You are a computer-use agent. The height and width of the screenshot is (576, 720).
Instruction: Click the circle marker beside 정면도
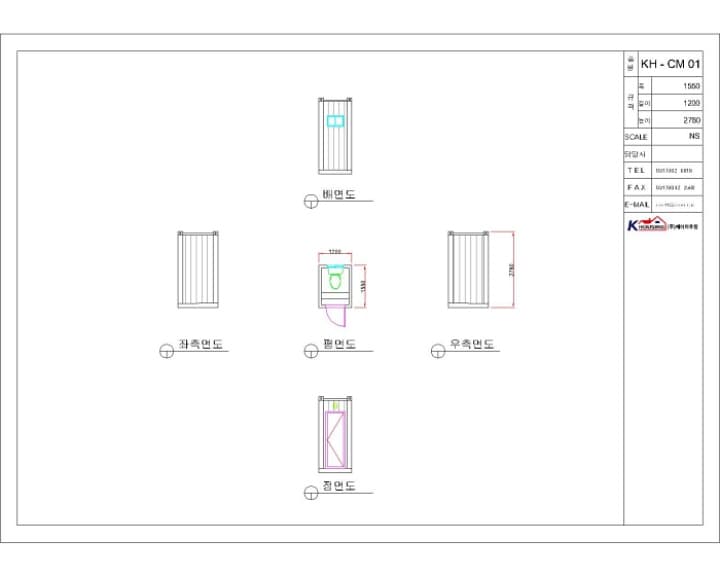[x=311, y=493]
